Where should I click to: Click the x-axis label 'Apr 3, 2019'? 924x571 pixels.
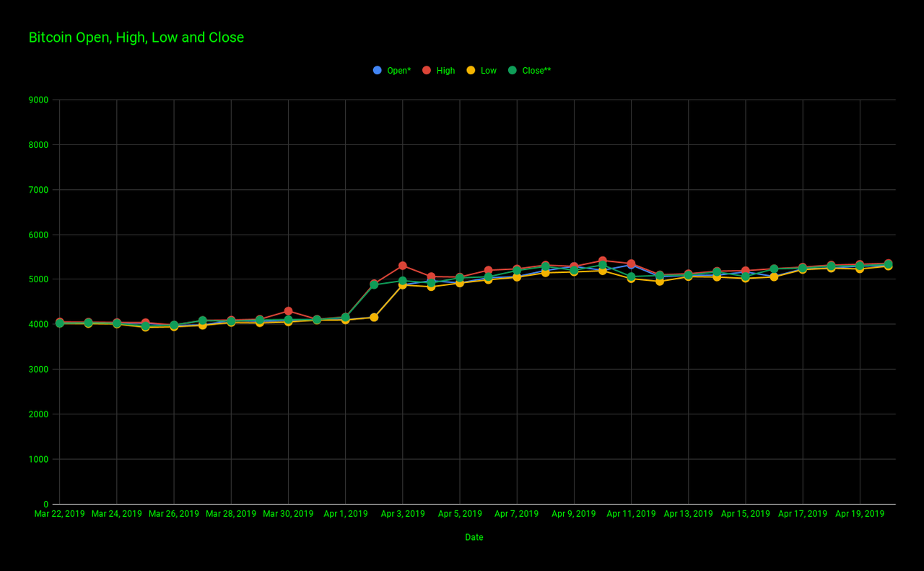pos(403,514)
